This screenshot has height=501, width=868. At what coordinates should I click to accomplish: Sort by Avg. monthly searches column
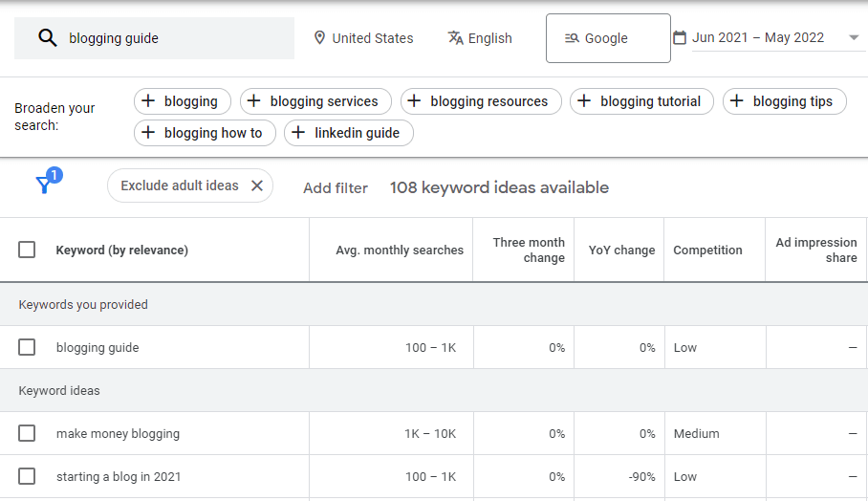(x=400, y=250)
